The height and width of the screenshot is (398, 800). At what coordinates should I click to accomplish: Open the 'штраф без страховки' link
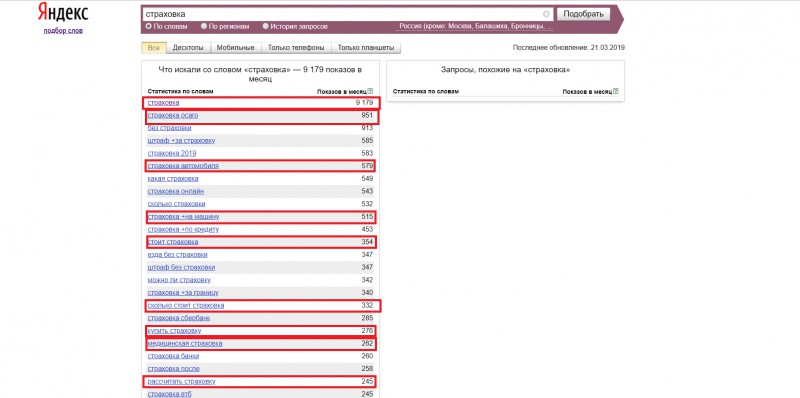click(x=181, y=267)
